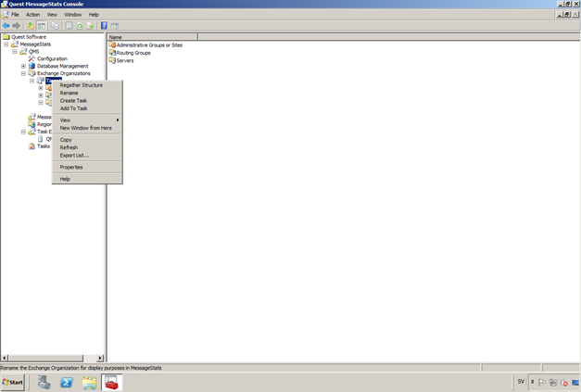581x392 pixels.
Task: Open the View menu in menu bar
Action: pyautogui.click(x=52, y=15)
